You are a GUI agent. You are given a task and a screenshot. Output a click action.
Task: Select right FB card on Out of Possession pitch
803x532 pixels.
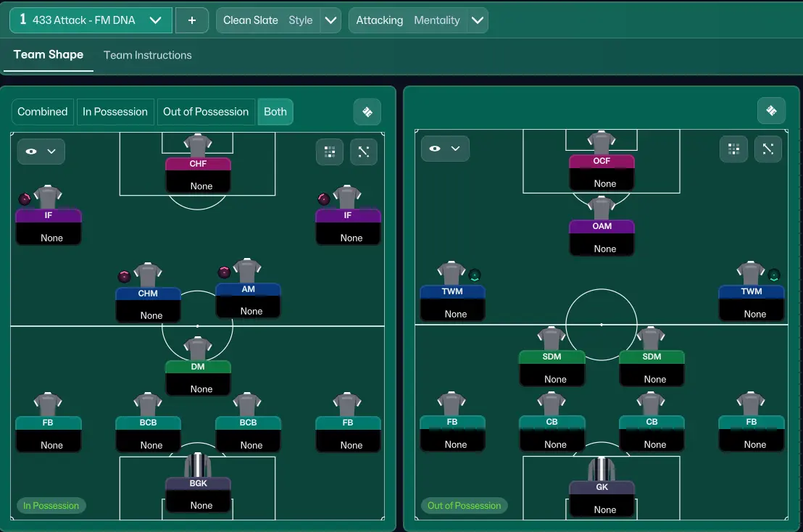click(752, 433)
